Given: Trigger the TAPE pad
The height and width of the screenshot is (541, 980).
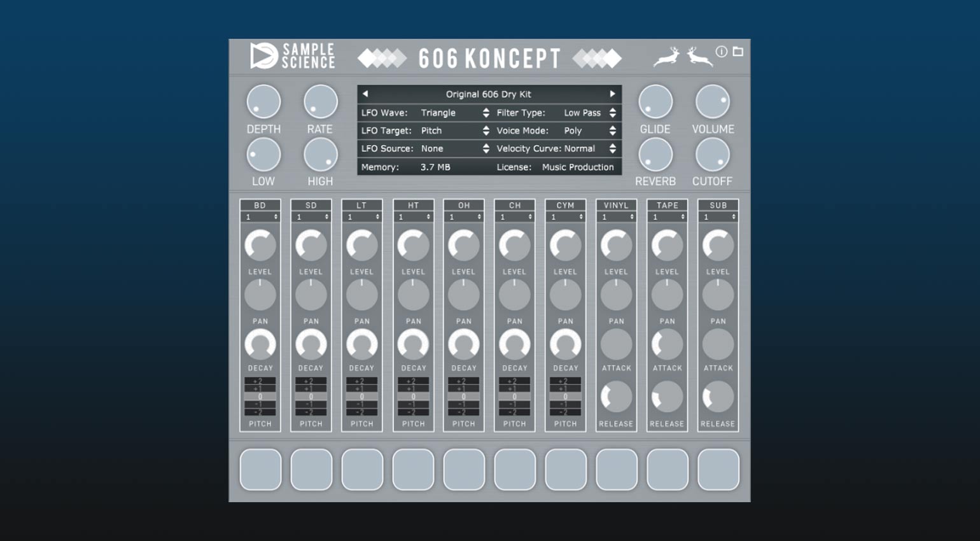Looking at the screenshot, I should pos(668,470).
